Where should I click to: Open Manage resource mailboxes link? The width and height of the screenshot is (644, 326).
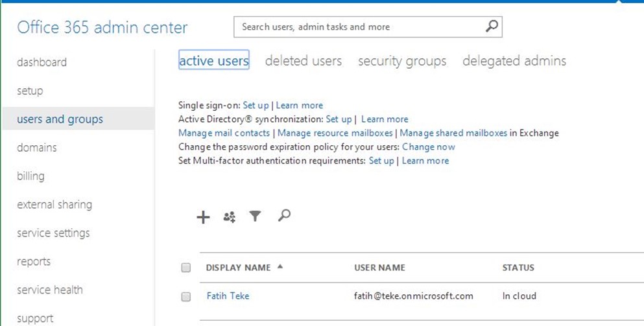335,133
